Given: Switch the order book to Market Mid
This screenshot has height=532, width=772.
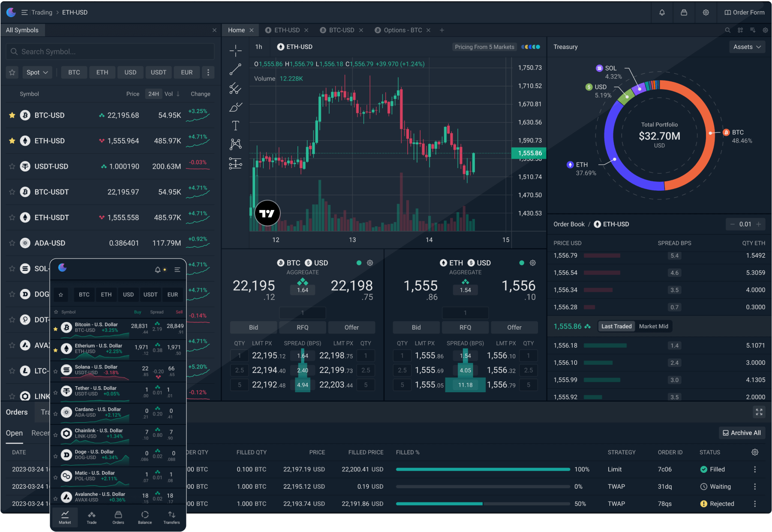Looking at the screenshot, I should pos(653,326).
